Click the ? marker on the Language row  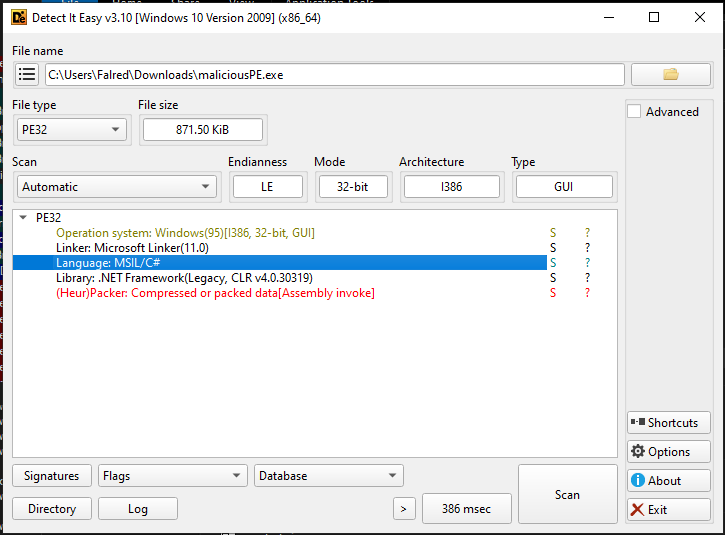(587, 263)
